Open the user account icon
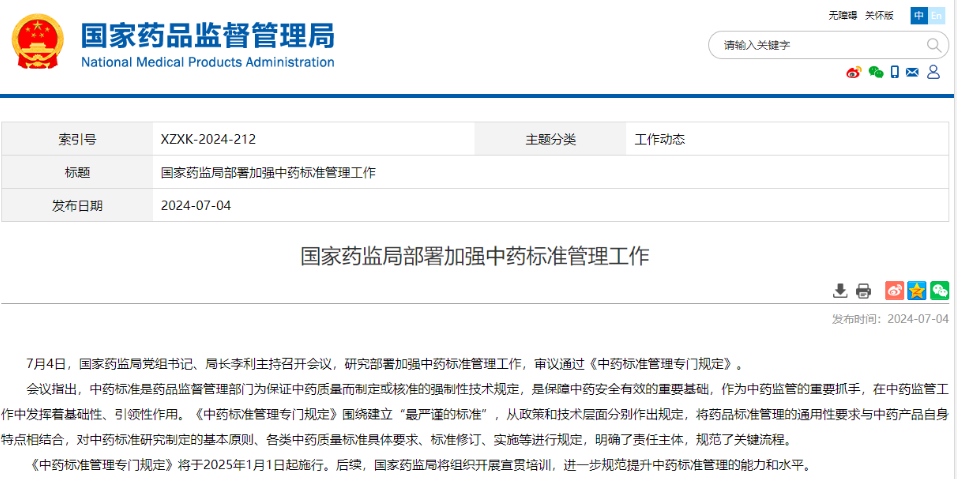This screenshot has height=479, width=957. [934, 72]
